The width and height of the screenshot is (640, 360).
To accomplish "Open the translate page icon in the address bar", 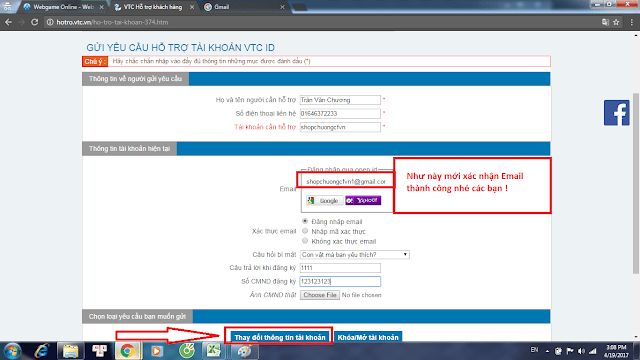I will (x=605, y=22).
